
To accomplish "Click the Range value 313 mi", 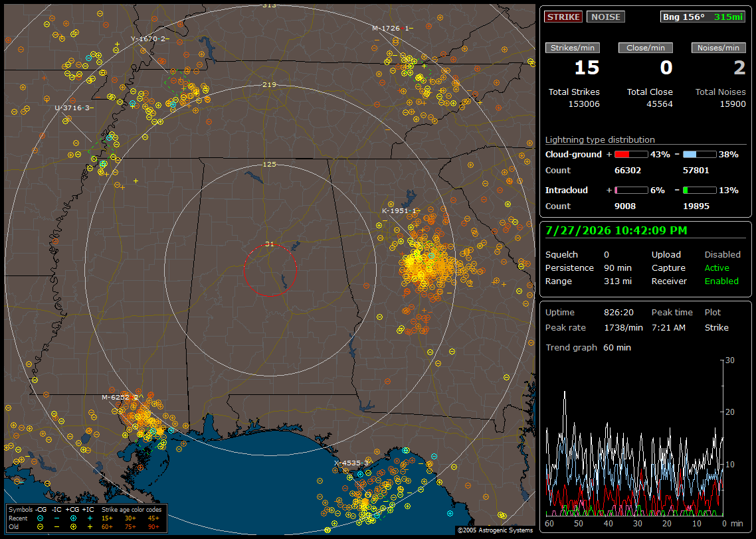I will pyautogui.click(x=618, y=281).
